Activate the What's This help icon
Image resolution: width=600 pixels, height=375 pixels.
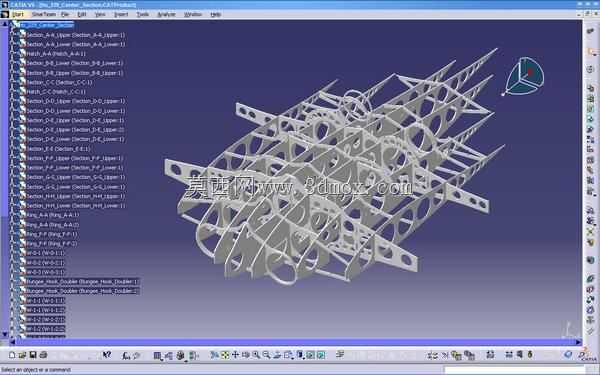[x=107, y=355]
